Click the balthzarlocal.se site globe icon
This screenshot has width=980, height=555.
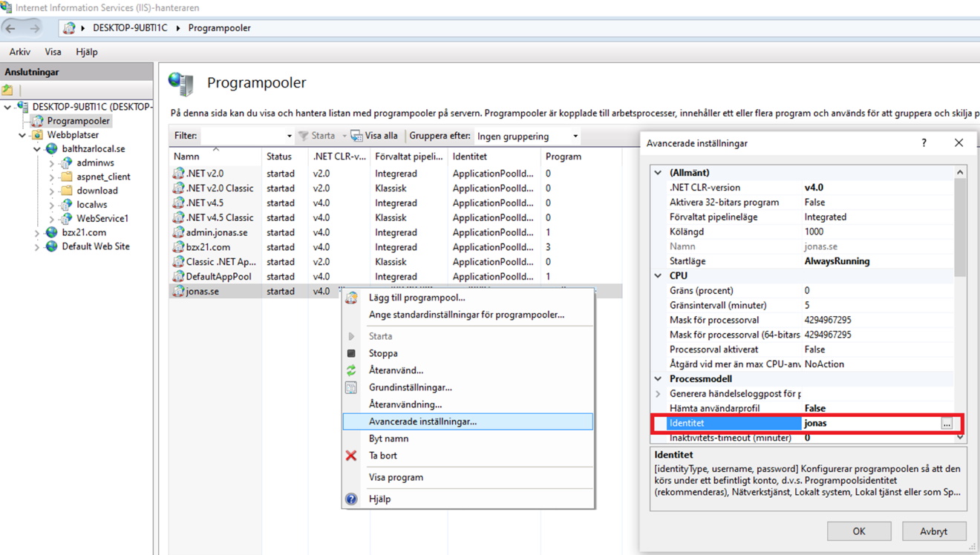click(51, 149)
